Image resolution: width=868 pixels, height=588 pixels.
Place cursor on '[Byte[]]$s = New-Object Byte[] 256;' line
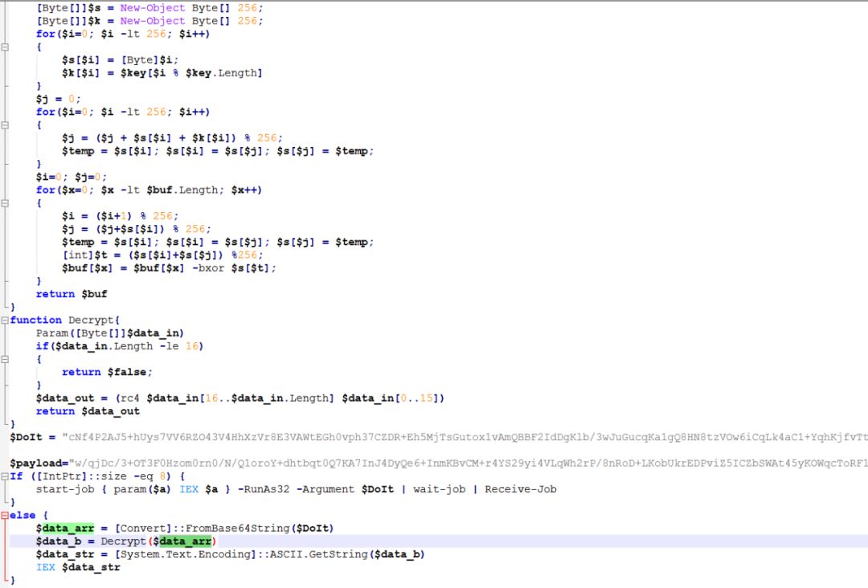(x=149, y=8)
